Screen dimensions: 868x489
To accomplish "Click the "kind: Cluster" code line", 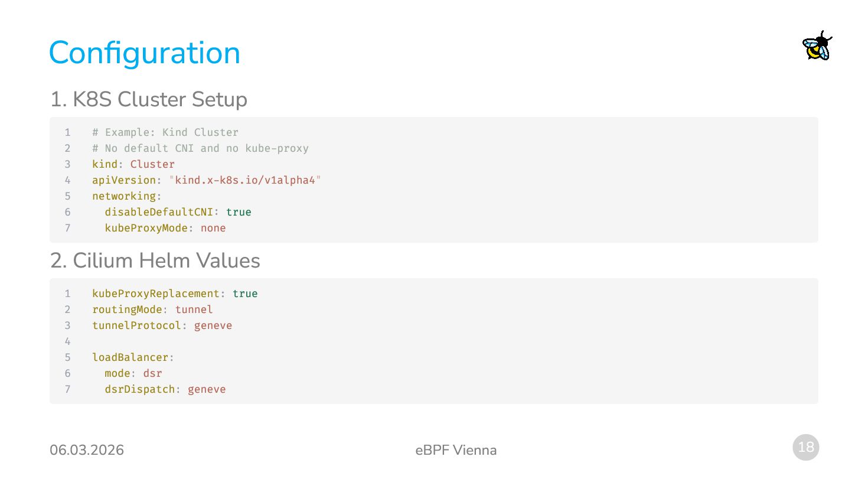I will (x=133, y=164).
